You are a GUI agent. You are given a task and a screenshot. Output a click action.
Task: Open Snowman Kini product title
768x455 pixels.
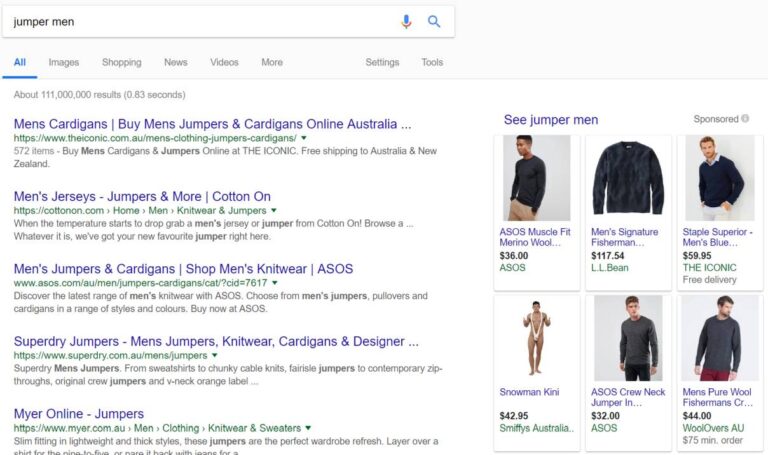529,392
